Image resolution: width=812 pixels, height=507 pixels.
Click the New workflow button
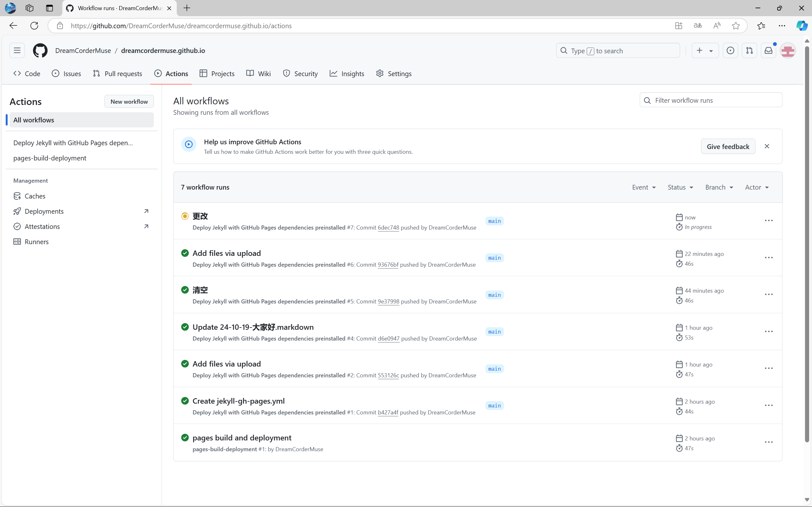click(129, 101)
